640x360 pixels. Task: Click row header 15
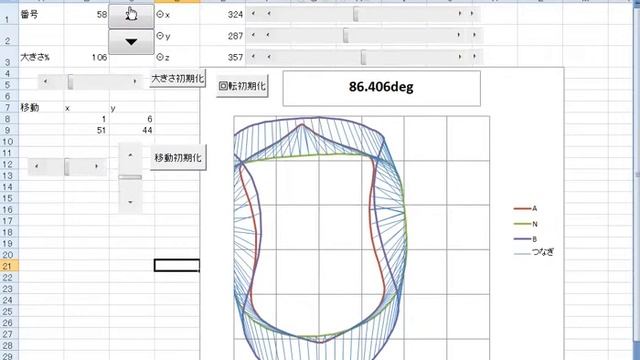(x=9, y=198)
